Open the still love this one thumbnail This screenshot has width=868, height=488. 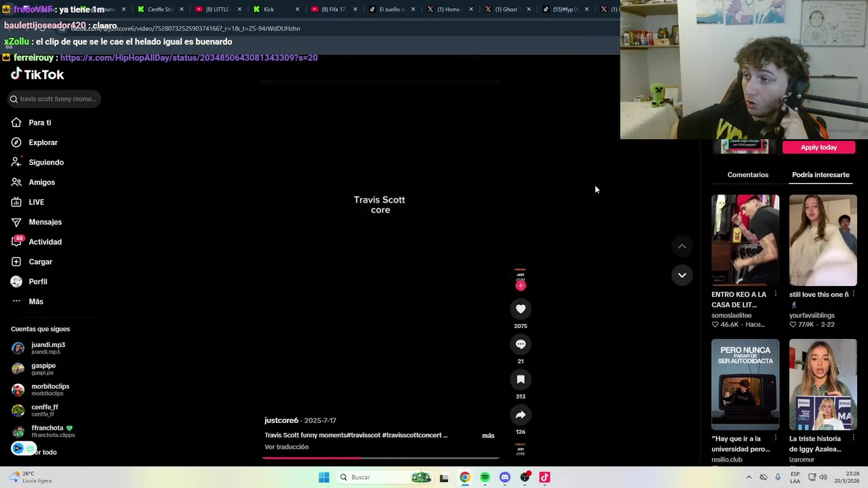(x=823, y=240)
